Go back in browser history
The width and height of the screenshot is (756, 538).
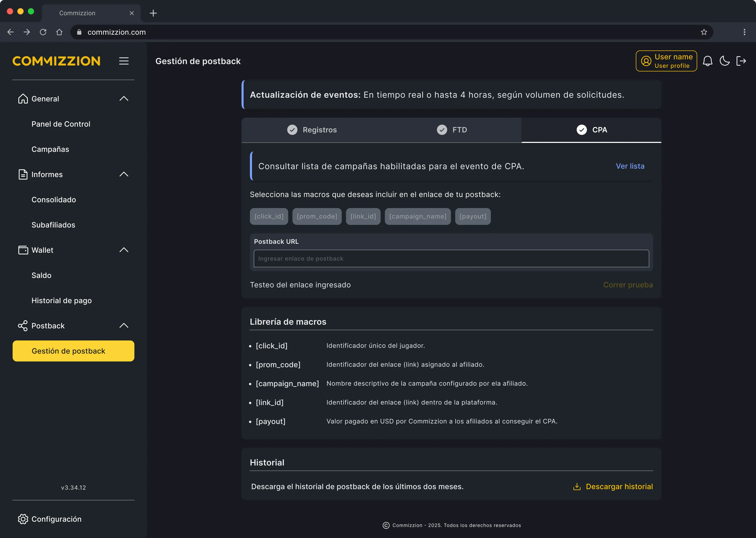pos(10,32)
